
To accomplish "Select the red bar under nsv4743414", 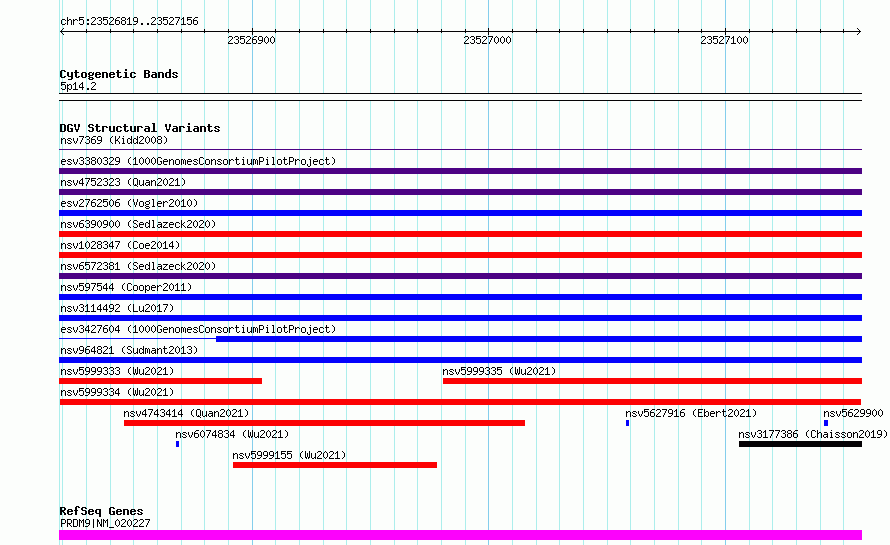I will (x=324, y=423).
